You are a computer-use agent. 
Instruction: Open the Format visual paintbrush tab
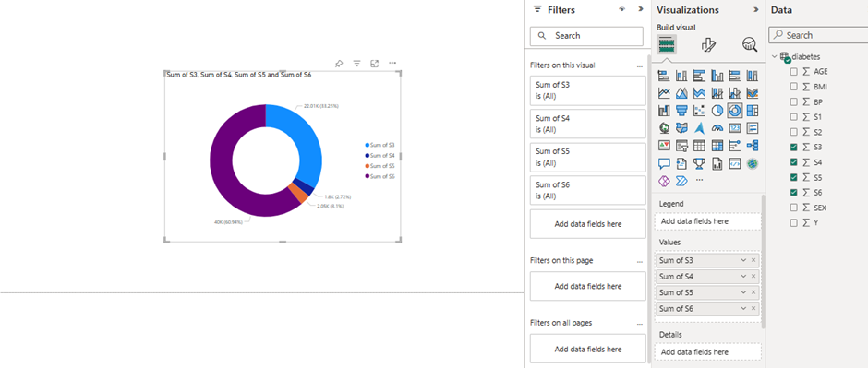(708, 45)
